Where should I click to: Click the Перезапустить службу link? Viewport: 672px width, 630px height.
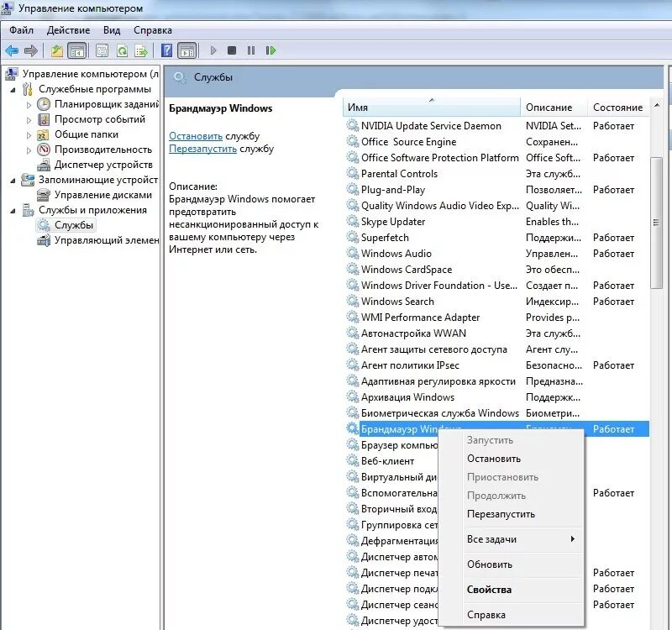point(202,149)
